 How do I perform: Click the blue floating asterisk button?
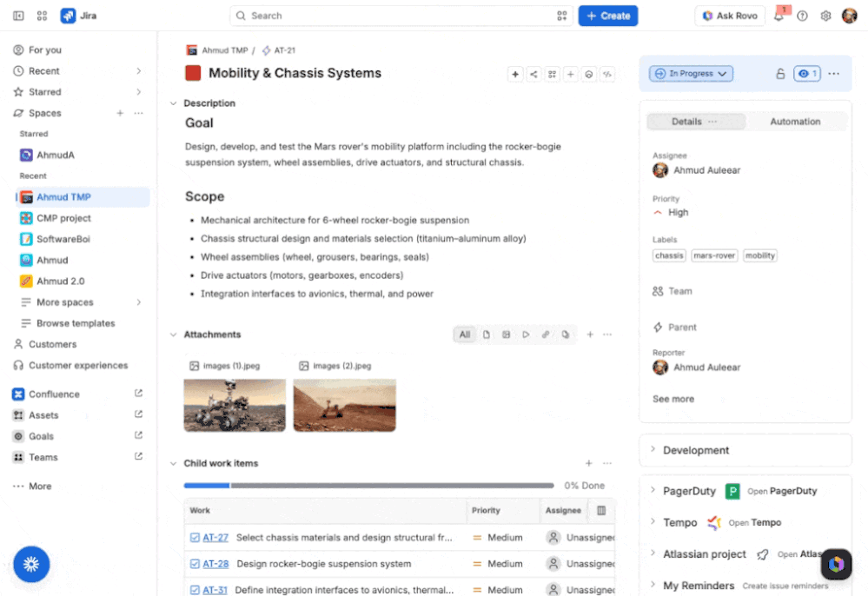click(x=31, y=565)
